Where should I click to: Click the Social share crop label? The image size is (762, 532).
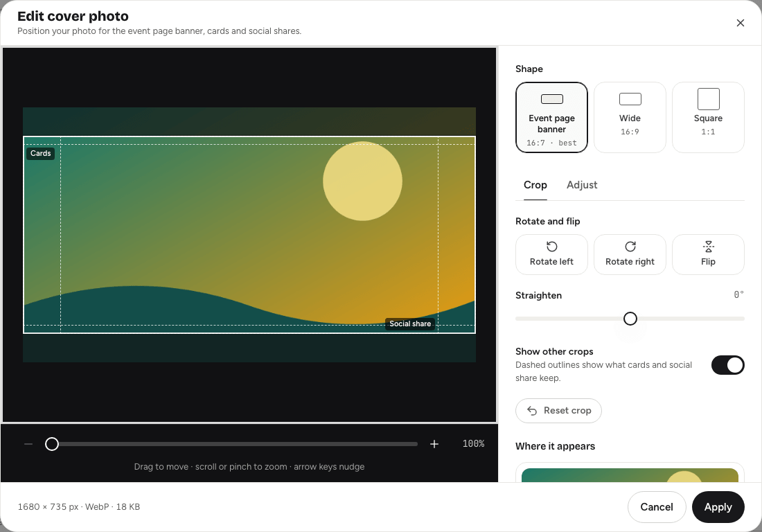tap(410, 324)
